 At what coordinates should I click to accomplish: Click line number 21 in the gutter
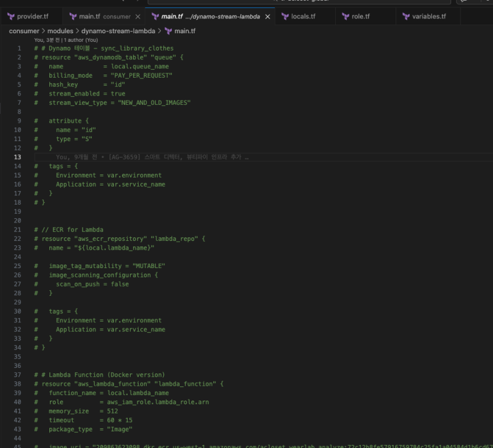point(18,229)
